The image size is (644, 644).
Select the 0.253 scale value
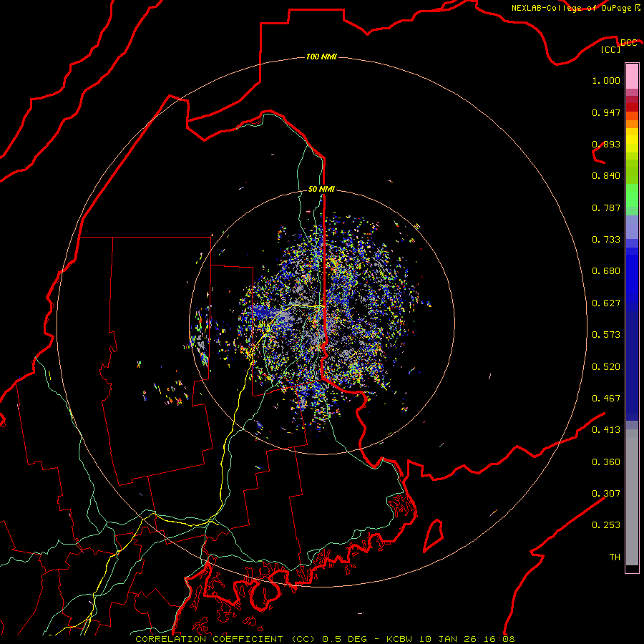(x=606, y=525)
